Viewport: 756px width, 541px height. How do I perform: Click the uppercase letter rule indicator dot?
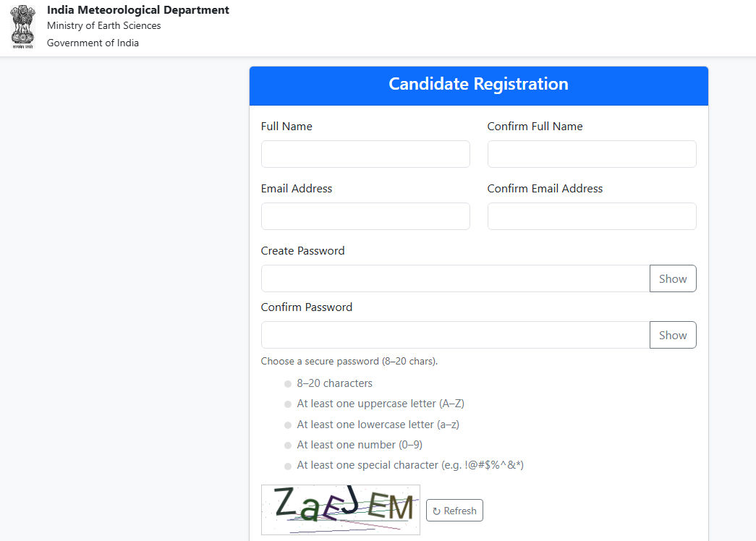tap(288, 405)
